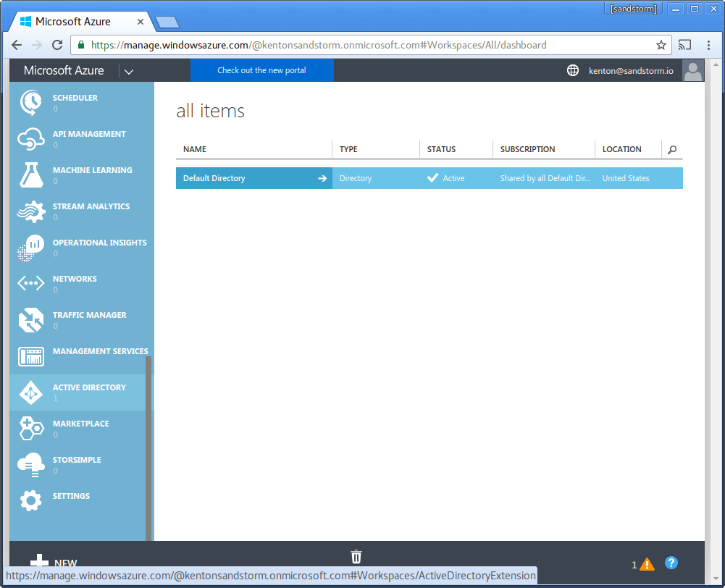
Task: Open the API Management cloud icon
Action: click(31, 139)
